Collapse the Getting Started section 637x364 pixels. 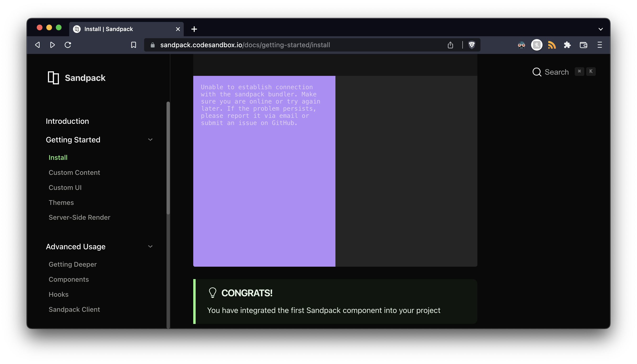click(x=150, y=140)
